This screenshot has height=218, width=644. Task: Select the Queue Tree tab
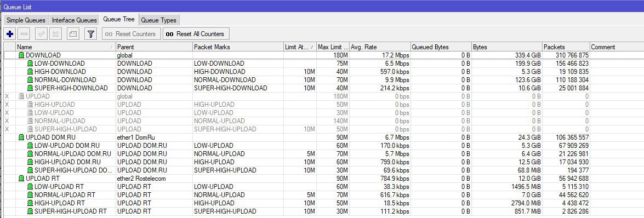[x=119, y=19]
